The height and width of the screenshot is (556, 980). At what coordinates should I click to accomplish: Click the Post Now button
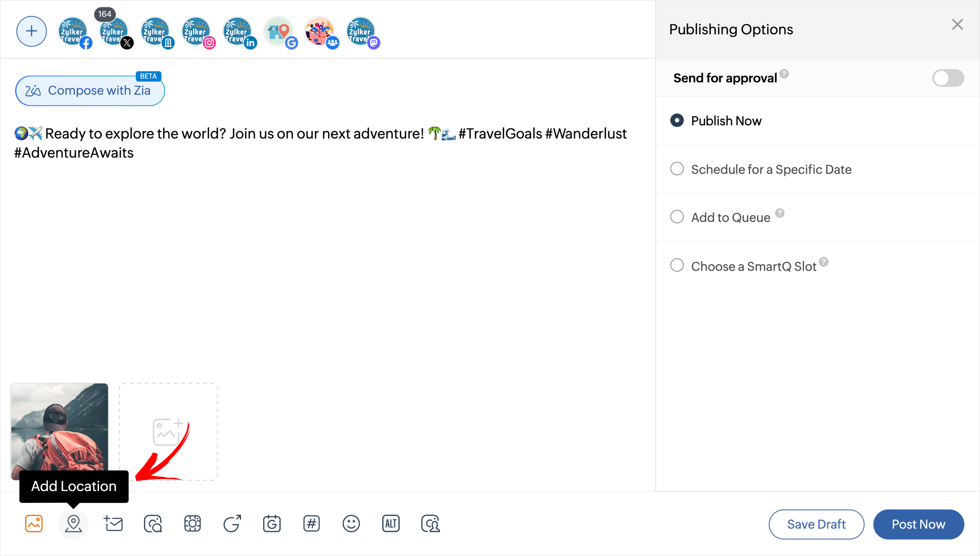(x=918, y=524)
